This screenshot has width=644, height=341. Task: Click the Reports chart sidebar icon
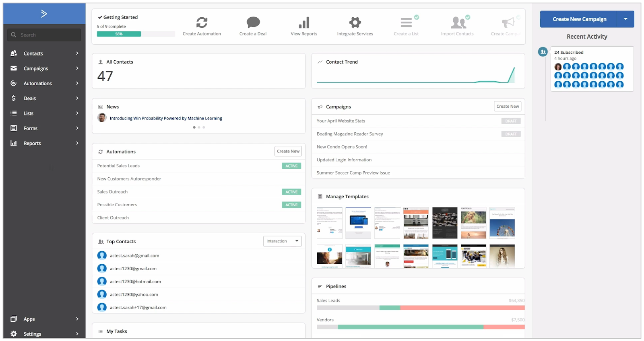[14, 143]
